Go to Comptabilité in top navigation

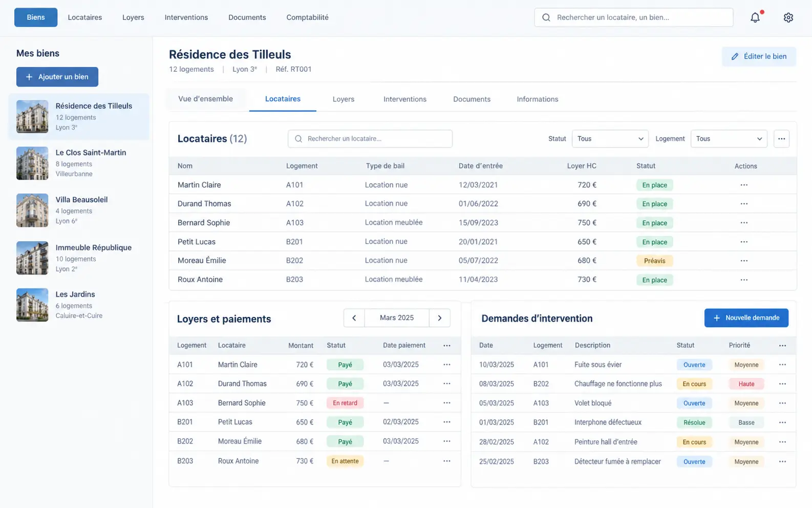click(307, 17)
